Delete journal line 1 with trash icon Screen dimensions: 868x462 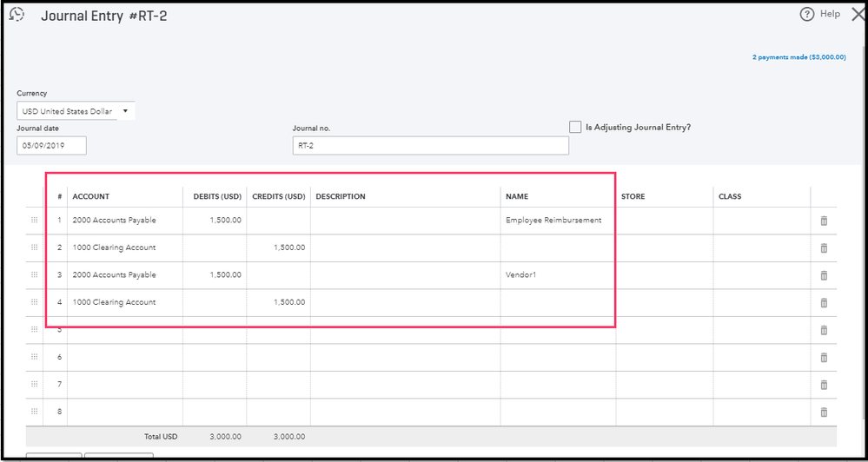824,221
